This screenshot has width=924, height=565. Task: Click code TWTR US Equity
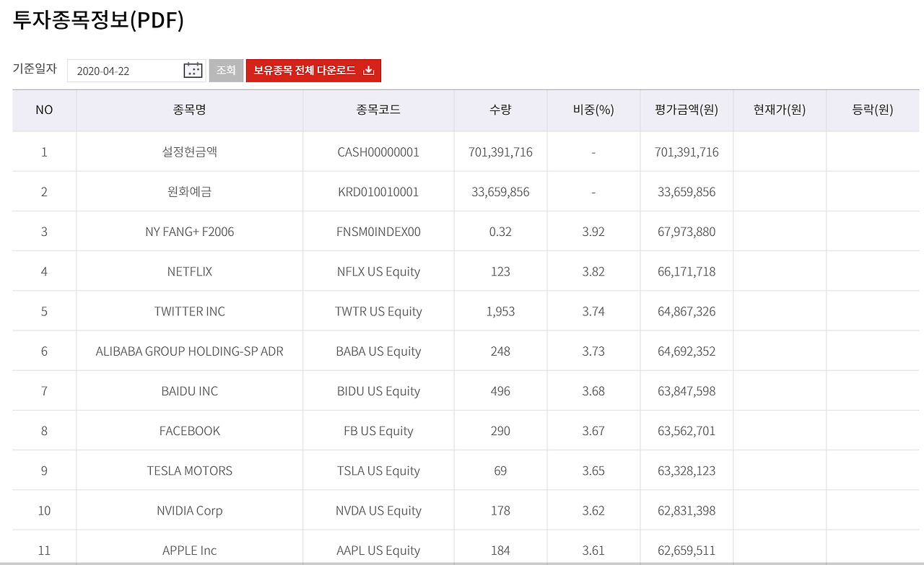point(378,312)
